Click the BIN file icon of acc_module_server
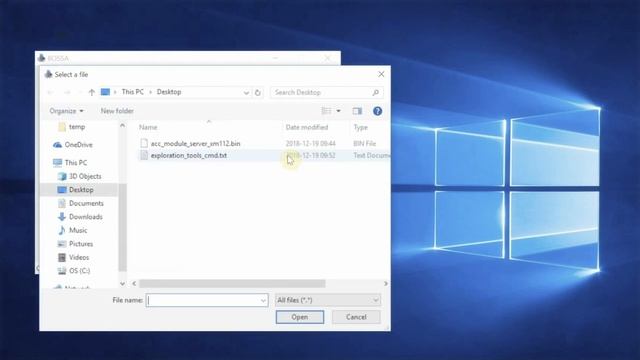640x360 pixels. pos(144,143)
